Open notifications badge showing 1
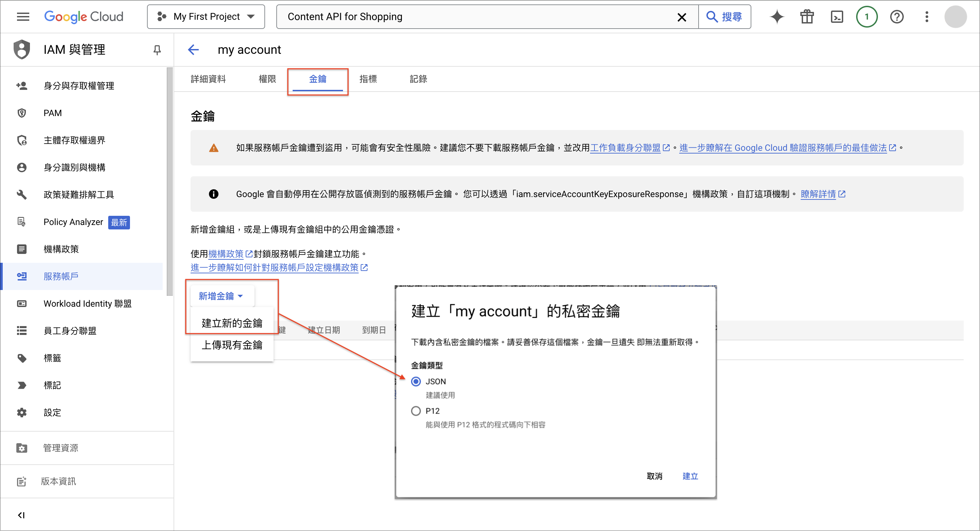 click(867, 17)
